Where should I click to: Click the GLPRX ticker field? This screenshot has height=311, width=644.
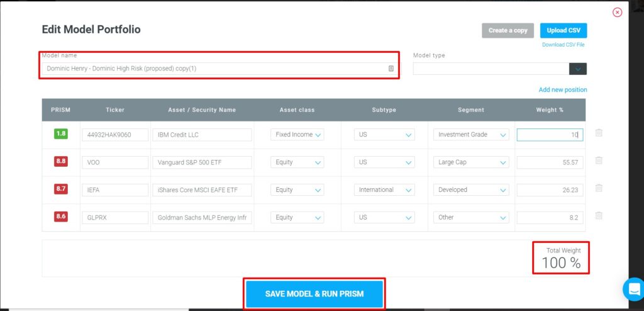click(x=115, y=217)
